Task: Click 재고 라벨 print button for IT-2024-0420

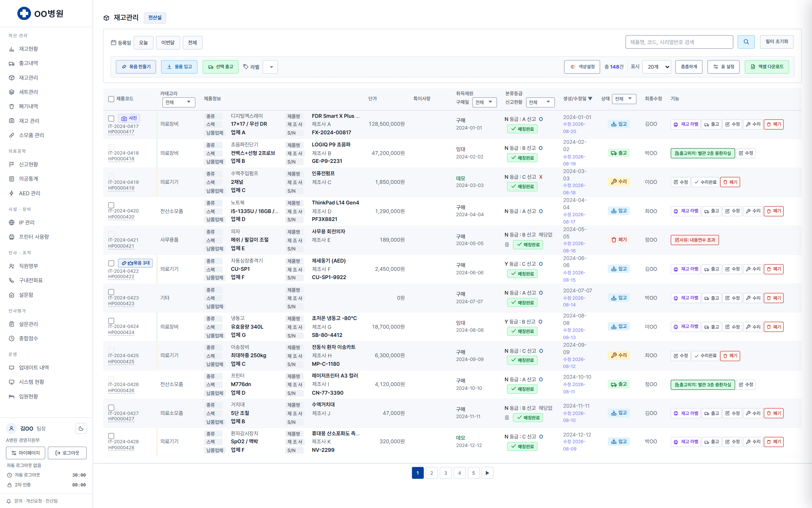Action: coord(685,211)
